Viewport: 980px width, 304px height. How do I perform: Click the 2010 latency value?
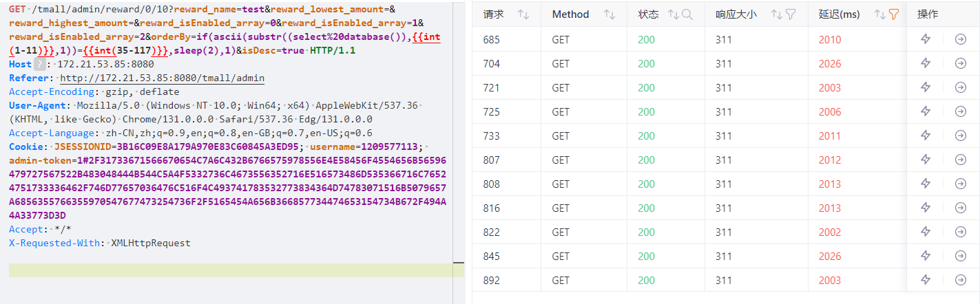point(830,40)
